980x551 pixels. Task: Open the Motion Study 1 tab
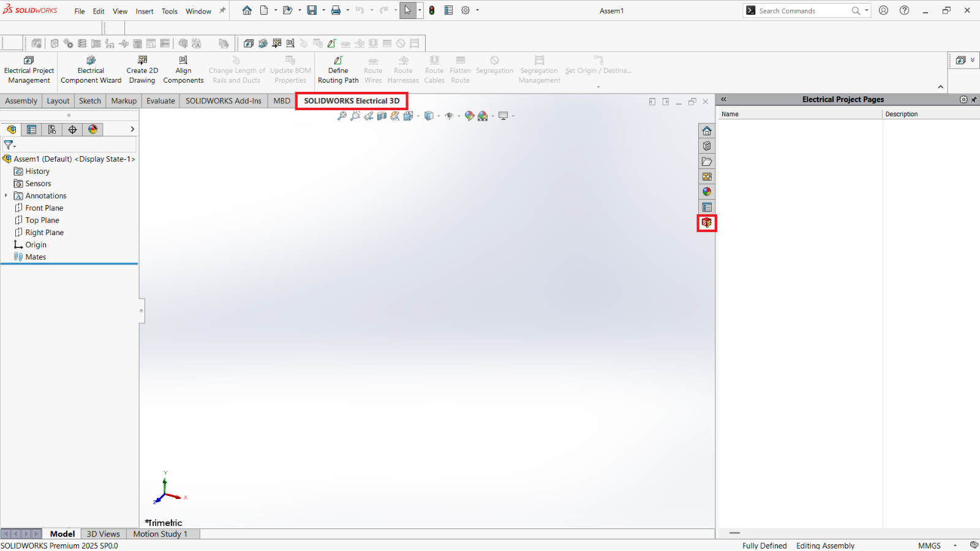point(160,534)
